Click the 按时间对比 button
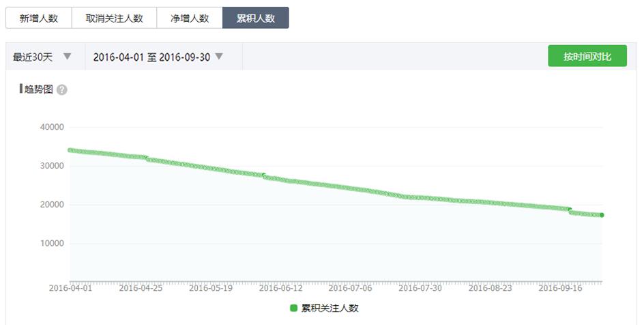Screen dimensions: 644x325 coord(587,56)
